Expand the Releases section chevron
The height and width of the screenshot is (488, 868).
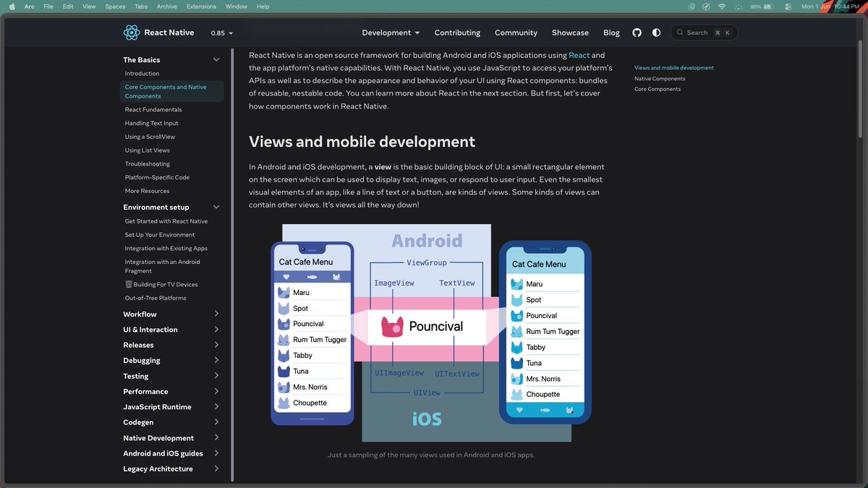click(216, 345)
